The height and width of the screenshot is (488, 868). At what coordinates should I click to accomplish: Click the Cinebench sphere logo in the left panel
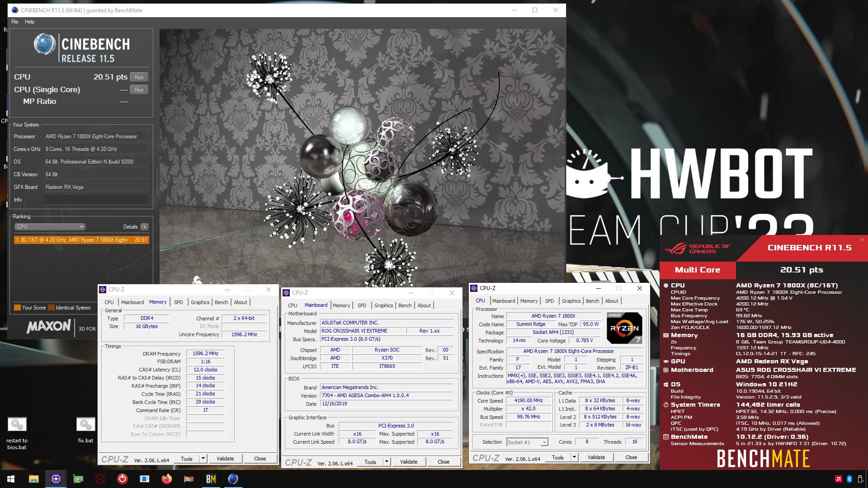45,45
